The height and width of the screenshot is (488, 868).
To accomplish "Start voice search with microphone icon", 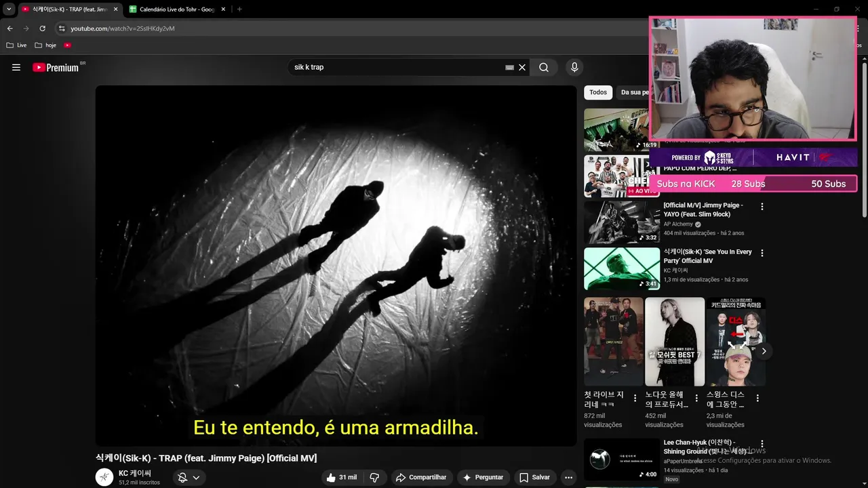I will click(x=574, y=67).
